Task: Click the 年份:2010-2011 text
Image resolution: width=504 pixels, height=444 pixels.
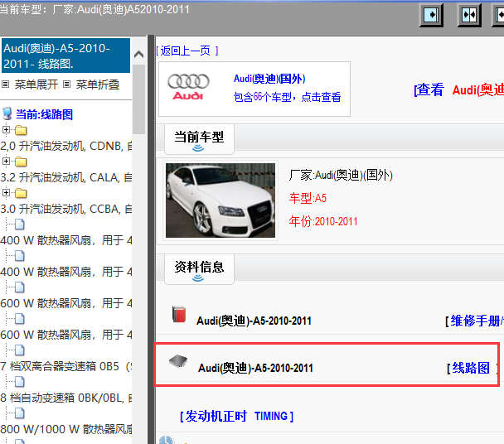Action: coord(323,221)
